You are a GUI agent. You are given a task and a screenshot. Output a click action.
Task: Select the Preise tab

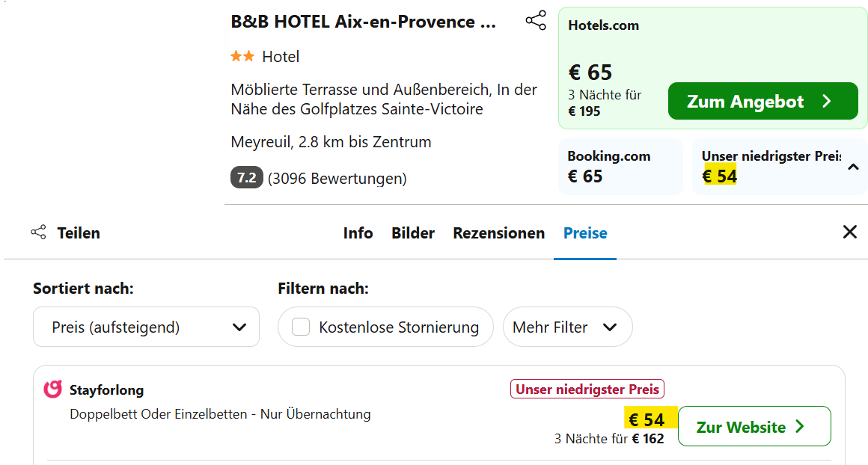coord(585,233)
